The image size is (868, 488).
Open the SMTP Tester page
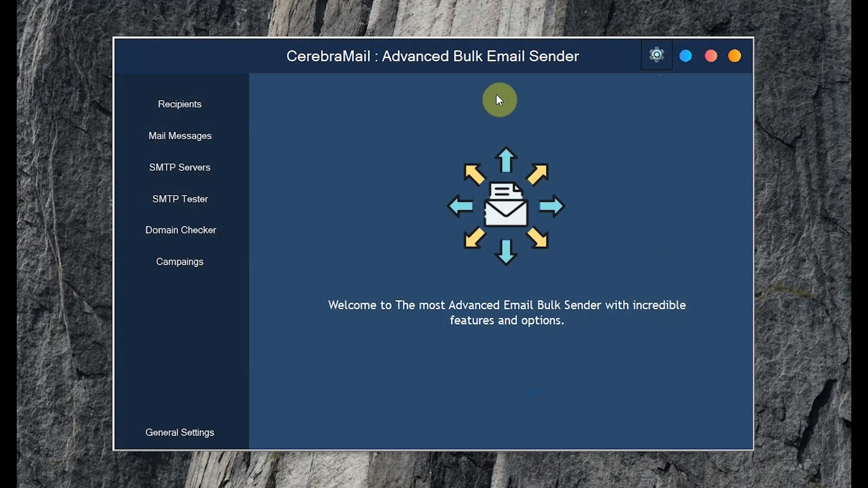click(x=180, y=199)
